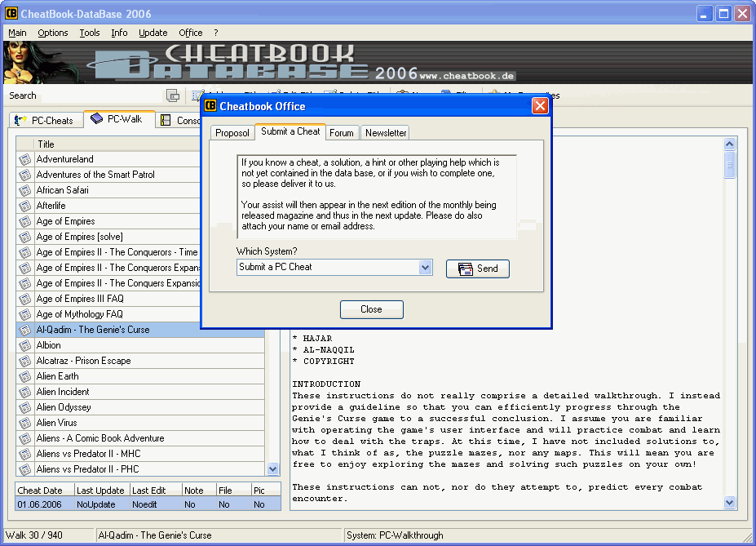Click the Send button envelope icon
756x546 pixels.
466,269
